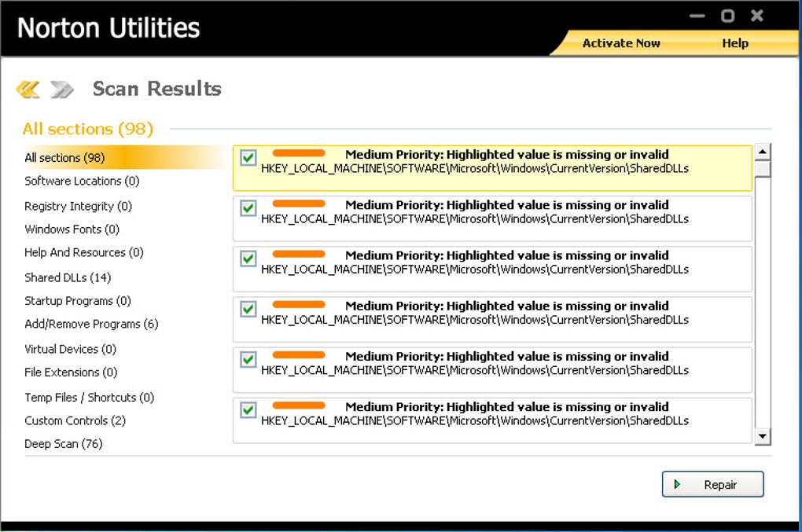This screenshot has width=802, height=532.
Task: Uncheck the fourth scan result checkbox
Action: tap(248, 309)
